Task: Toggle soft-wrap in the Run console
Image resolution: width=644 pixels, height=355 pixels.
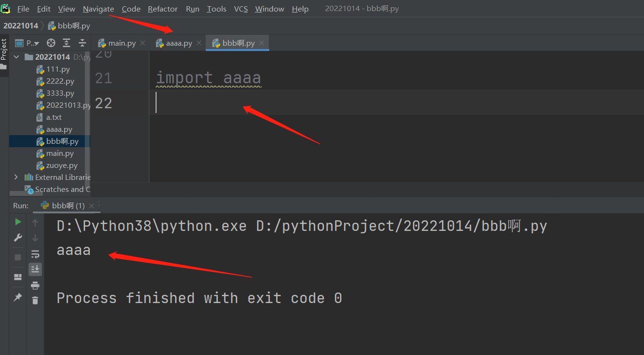Action: coord(35,254)
